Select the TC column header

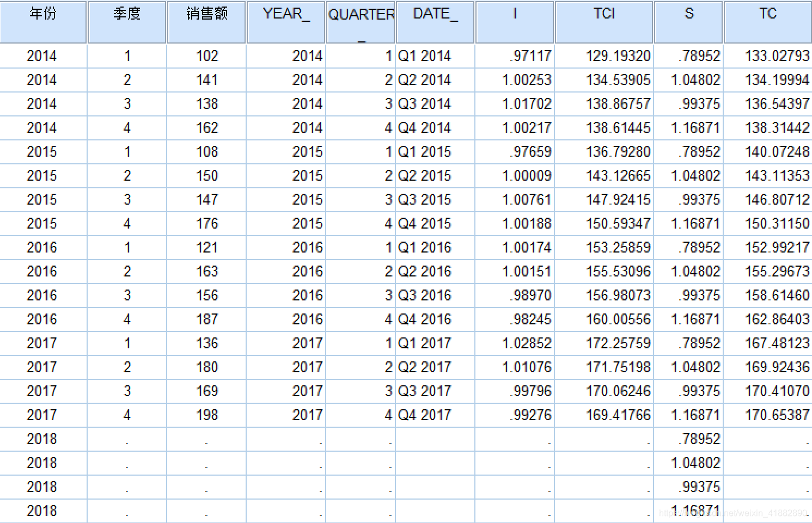click(x=768, y=22)
